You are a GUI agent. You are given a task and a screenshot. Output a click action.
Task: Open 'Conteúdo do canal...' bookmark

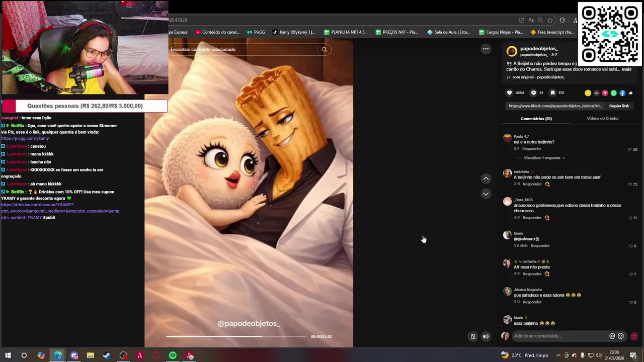coord(217,32)
